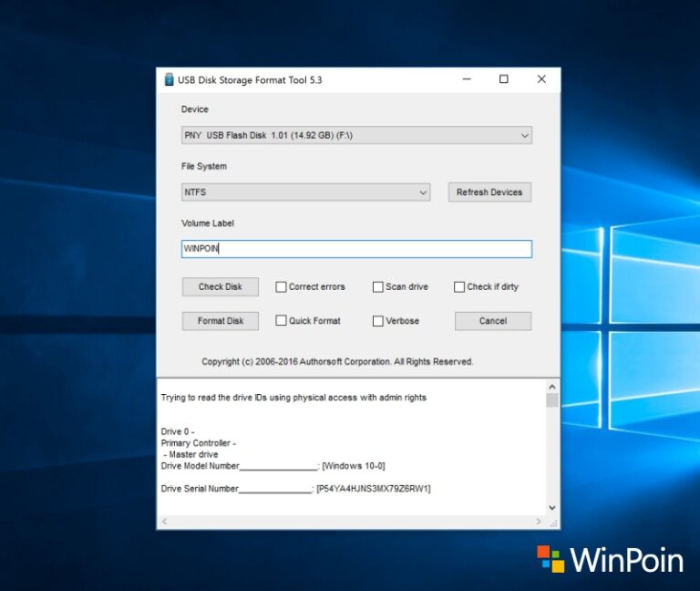
Task: Click the Drive Serial Number line in log
Action: coord(295,489)
